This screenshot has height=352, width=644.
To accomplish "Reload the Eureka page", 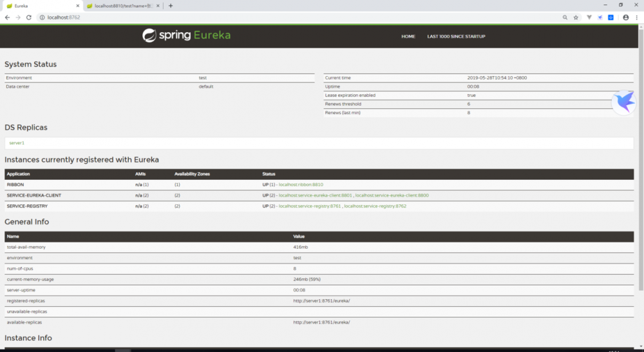I will coord(29,17).
